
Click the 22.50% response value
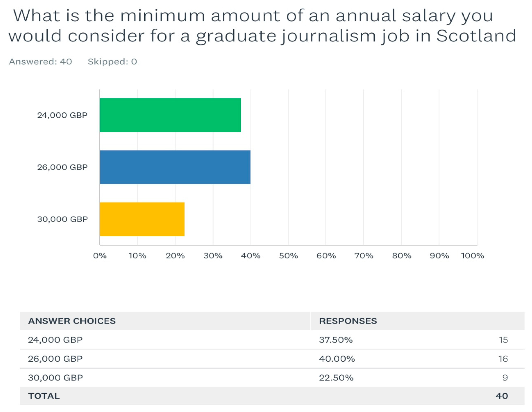click(x=336, y=378)
